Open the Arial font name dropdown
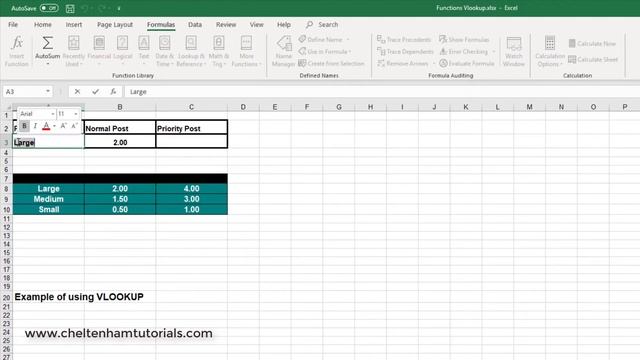This screenshot has width=640, height=360. (53, 114)
